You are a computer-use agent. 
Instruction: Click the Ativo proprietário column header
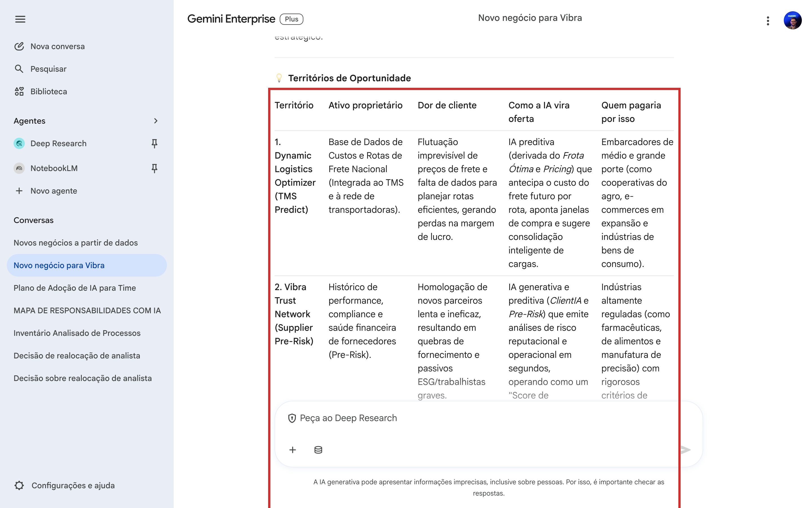click(x=365, y=105)
